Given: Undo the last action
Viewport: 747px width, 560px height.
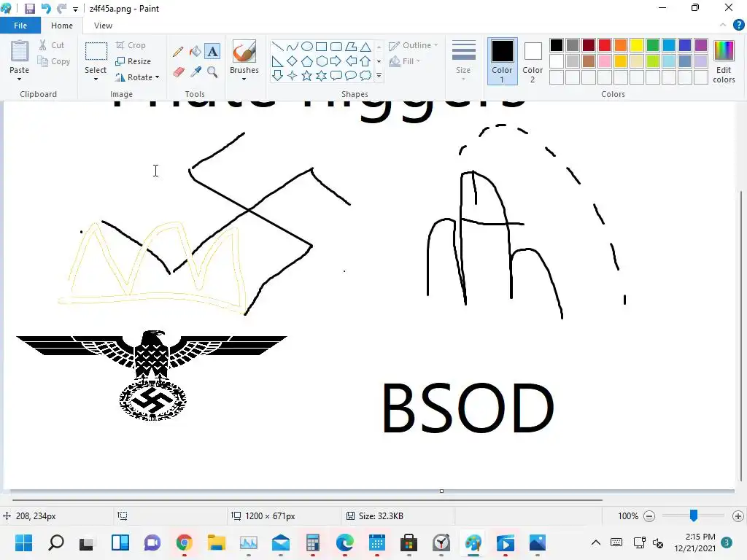Looking at the screenshot, I should 46,9.
